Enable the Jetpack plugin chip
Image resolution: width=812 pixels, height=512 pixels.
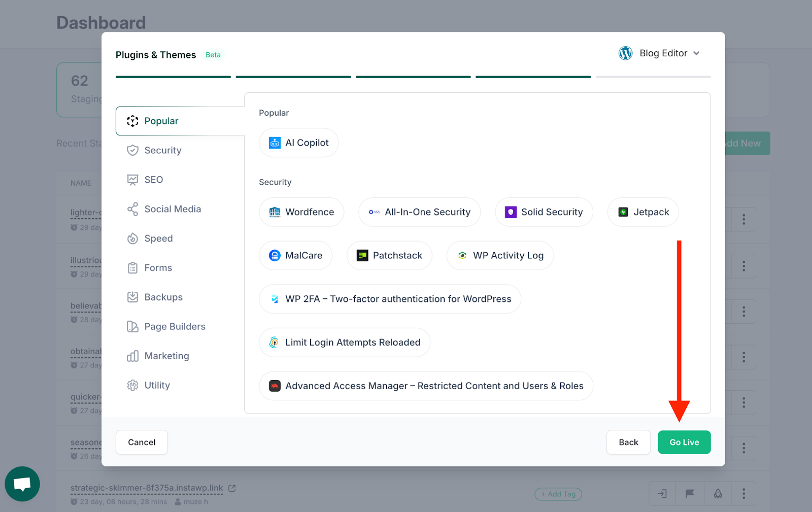[643, 212]
